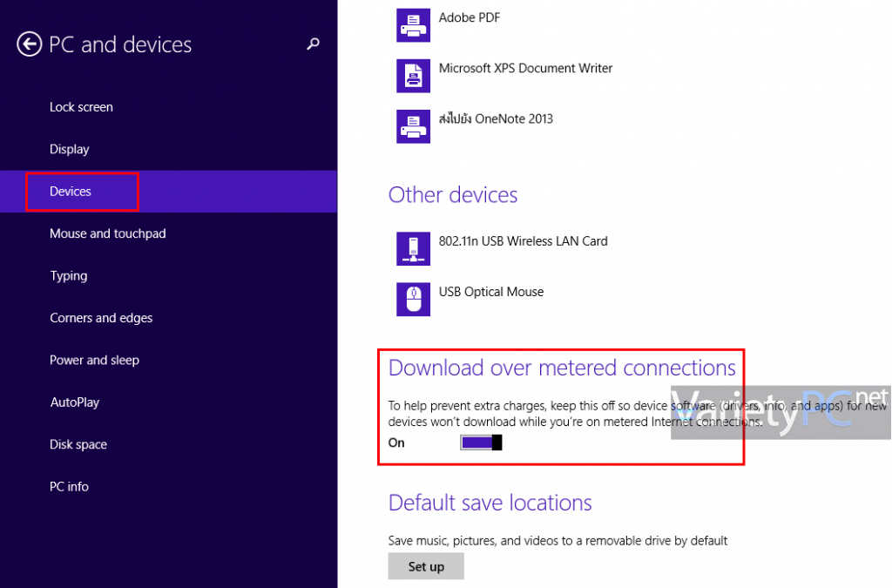Select the highlighted Devices entry
This screenshot has width=892, height=588.
[x=70, y=191]
